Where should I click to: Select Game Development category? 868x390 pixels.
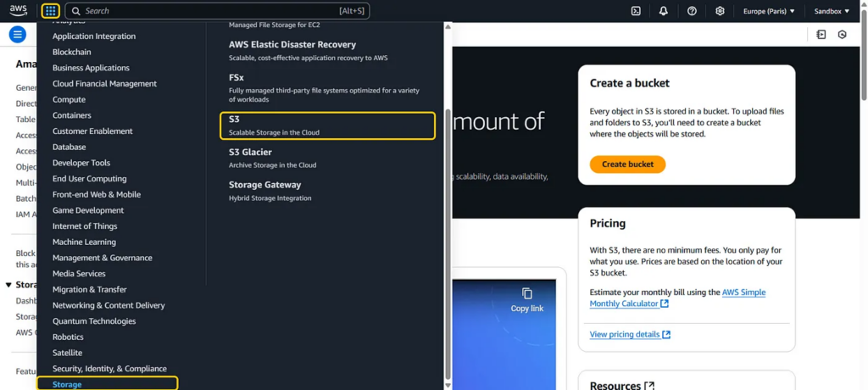pyautogui.click(x=88, y=210)
